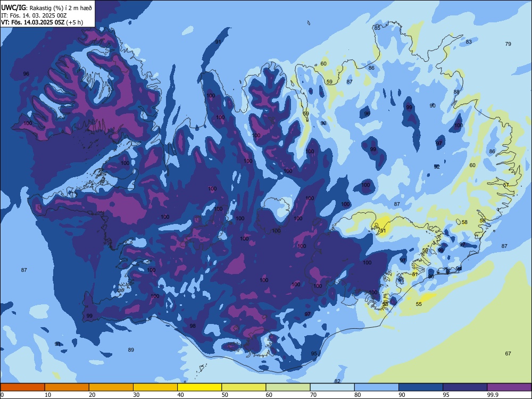Click the '83' humidity value on the map

[x=469, y=41]
